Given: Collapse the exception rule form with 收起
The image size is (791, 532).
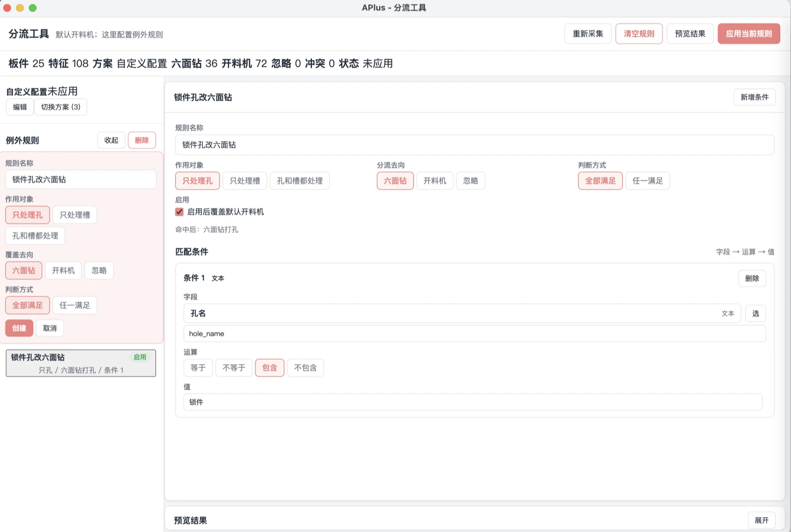Looking at the screenshot, I should 111,140.
